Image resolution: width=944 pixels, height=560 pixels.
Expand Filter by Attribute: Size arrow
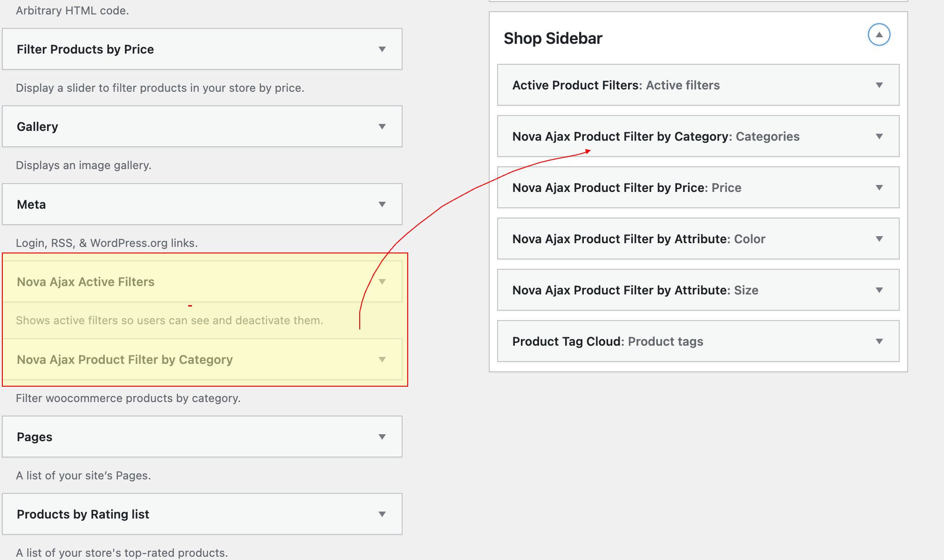tap(879, 290)
